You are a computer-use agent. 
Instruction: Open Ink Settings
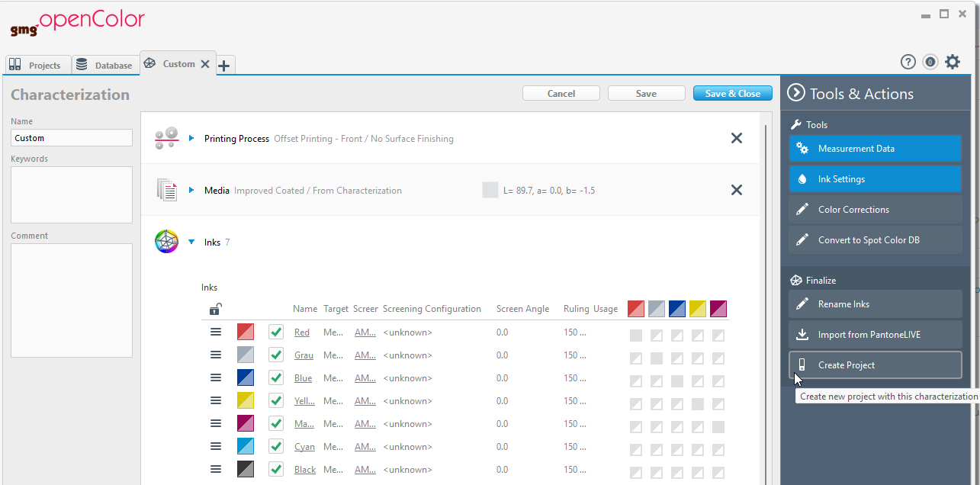pyautogui.click(x=875, y=178)
